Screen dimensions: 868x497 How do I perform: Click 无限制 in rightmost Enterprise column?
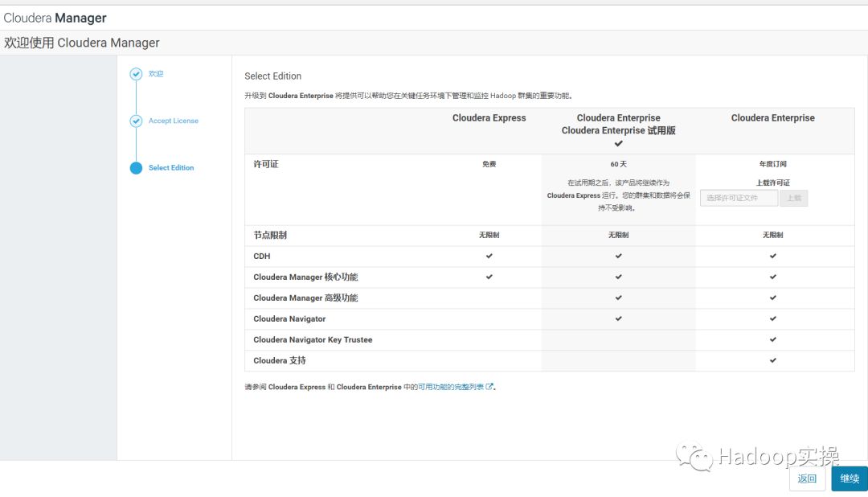point(773,235)
